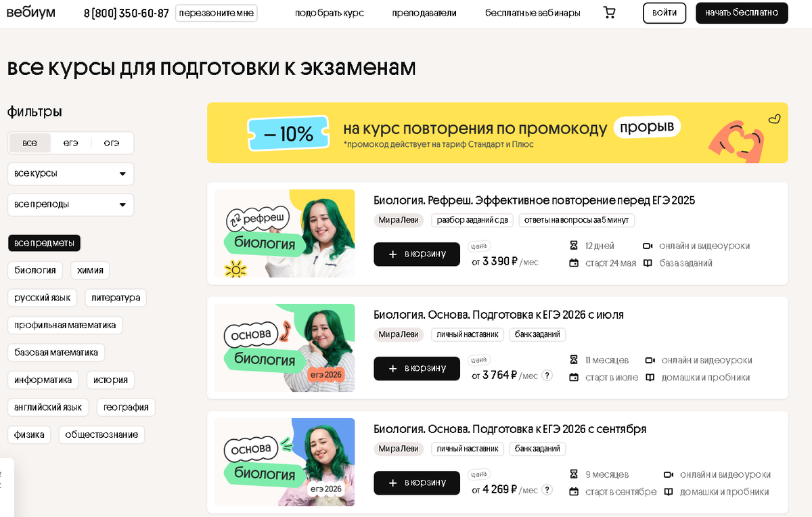Toggle the химия subject filter
This screenshot has width=812, height=517.
[x=90, y=270]
